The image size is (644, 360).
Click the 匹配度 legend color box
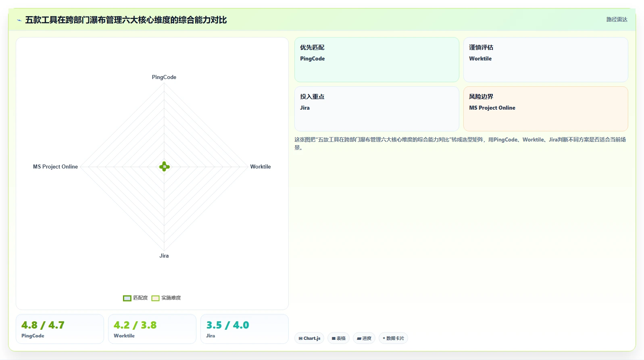[127, 298]
